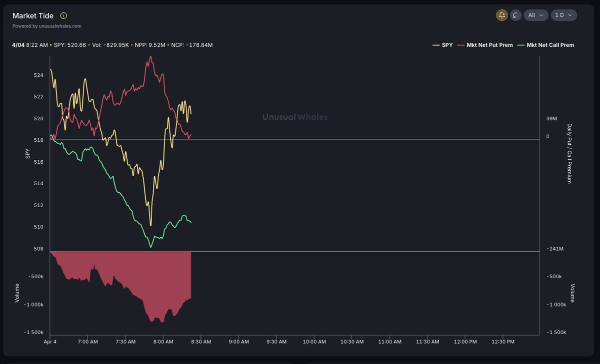Click the Market Tide title
Screen dimensions: 600x364
click(x=33, y=15)
